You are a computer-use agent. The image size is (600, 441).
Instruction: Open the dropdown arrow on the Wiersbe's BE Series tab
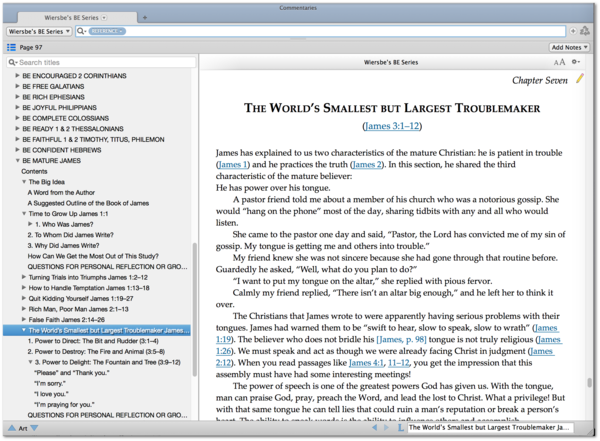pyautogui.click(x=104, y=18)
